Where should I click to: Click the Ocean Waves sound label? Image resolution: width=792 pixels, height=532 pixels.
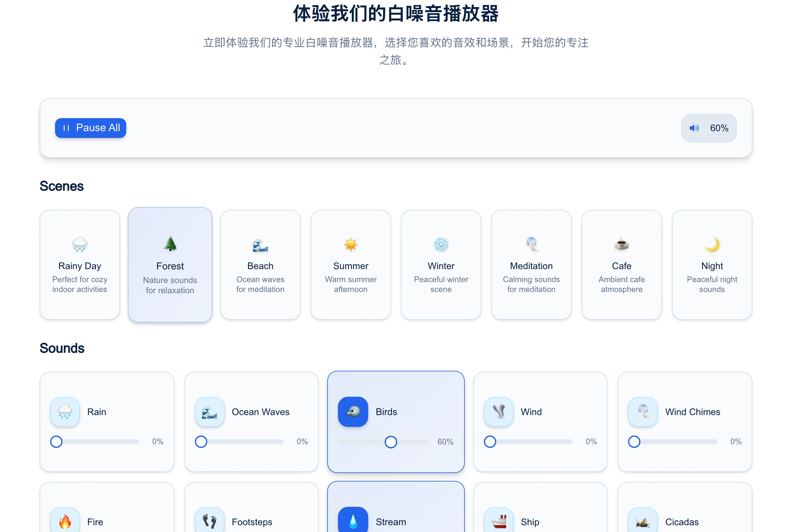(260, 412)
